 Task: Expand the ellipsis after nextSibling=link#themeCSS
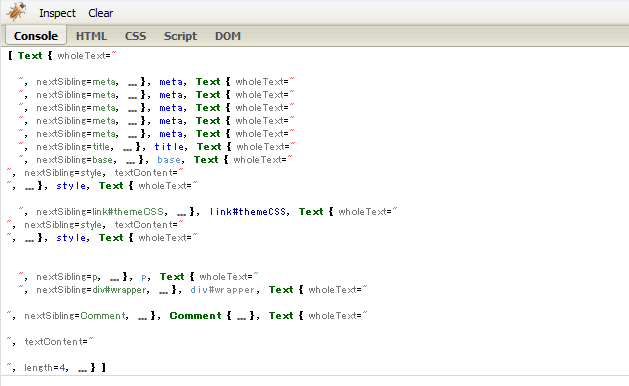(x=181, y=214)
